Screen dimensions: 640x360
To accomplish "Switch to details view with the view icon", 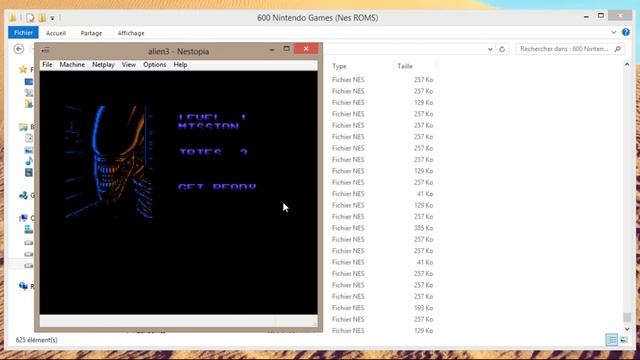I will (611, 340).
